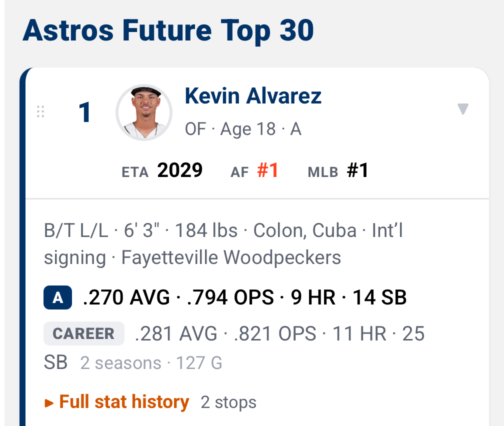This screenshot has width=504, height=426.
Task: Select the A level badge
Action: (58, 297)
